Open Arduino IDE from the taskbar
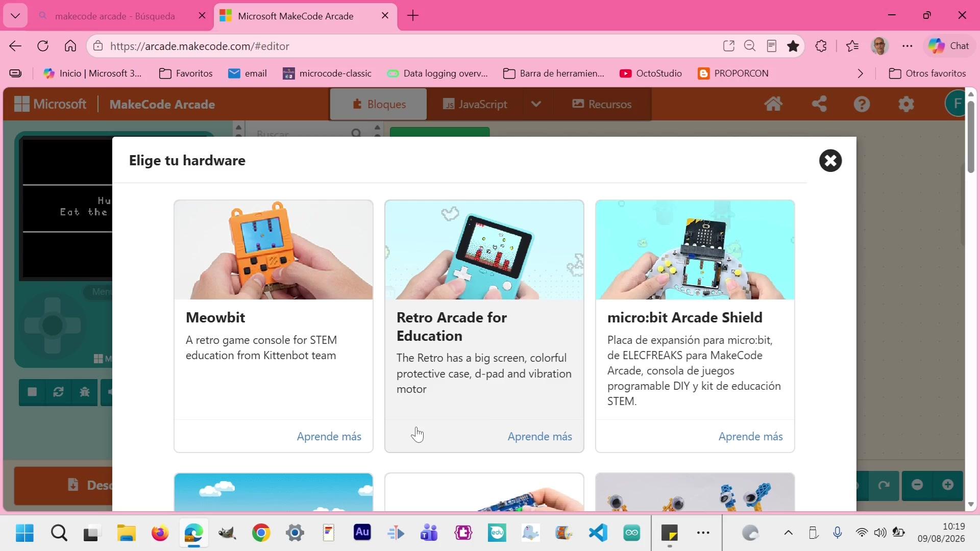 click(x=631, y=533)
